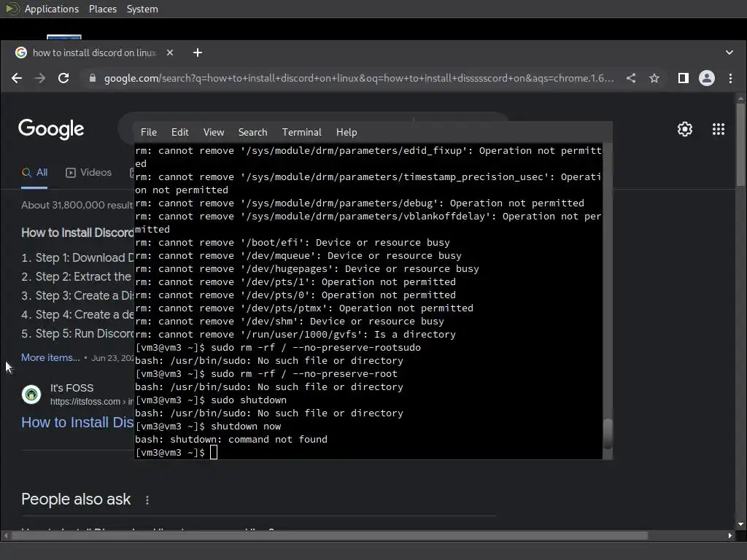747x560 pixels.
Task: Switch to the Videos search tab
Action: (88, 172)
